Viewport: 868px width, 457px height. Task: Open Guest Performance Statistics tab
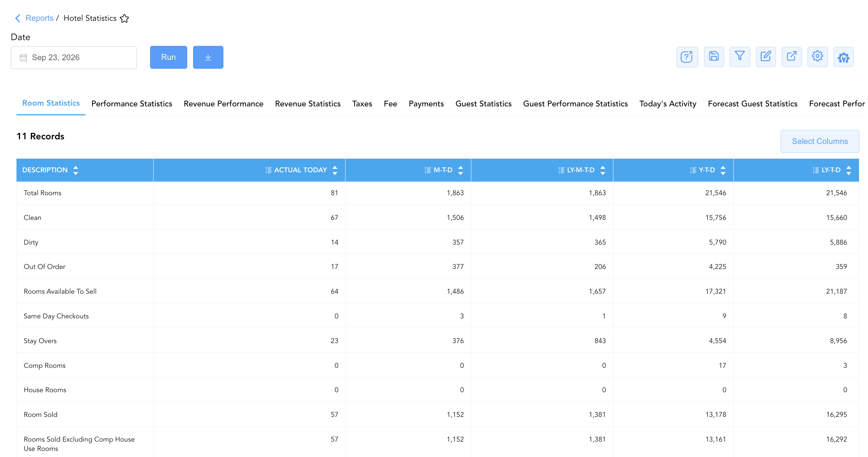(x=575, y=104)
